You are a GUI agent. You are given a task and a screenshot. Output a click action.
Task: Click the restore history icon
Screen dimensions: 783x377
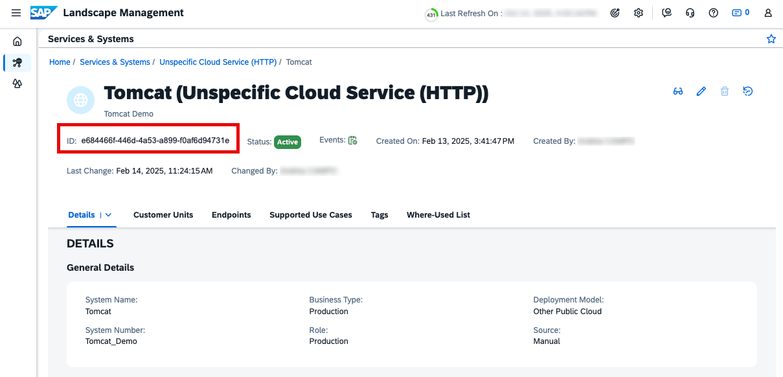click(x=748, y=91)
